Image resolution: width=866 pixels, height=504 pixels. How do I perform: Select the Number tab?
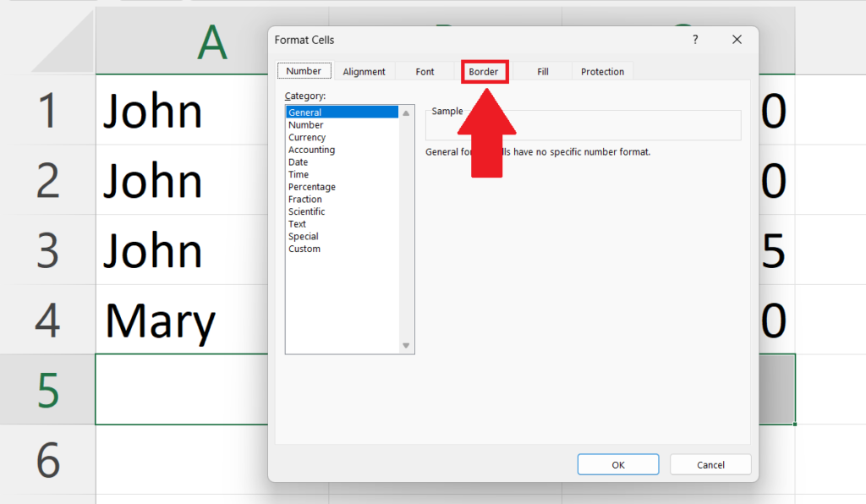click(304, 71)
